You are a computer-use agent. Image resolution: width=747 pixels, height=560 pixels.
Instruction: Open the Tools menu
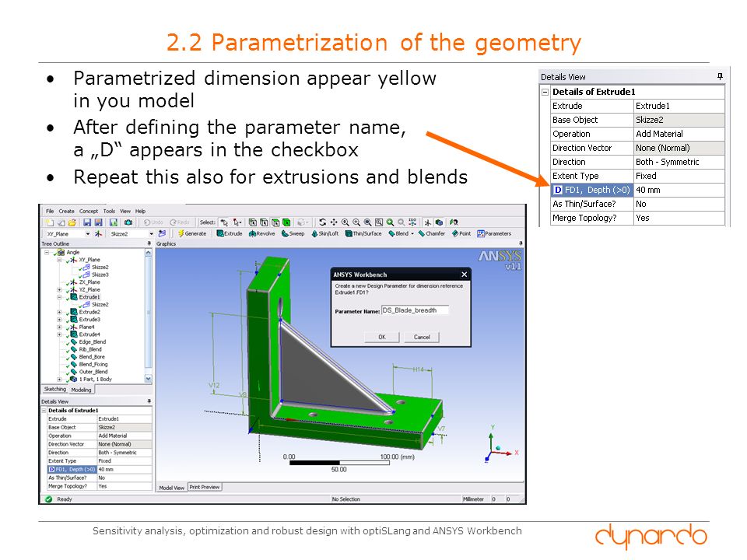pyautogui.click(x=109, y=212)
